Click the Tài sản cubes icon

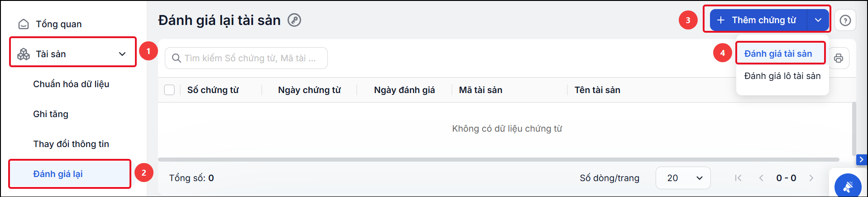[24, 54]
